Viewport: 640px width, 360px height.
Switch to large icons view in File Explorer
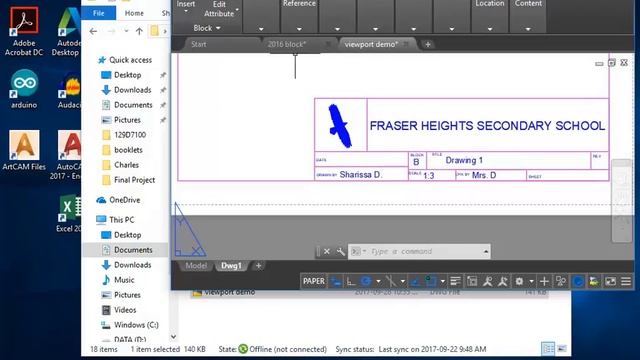(x=562, y=349)
